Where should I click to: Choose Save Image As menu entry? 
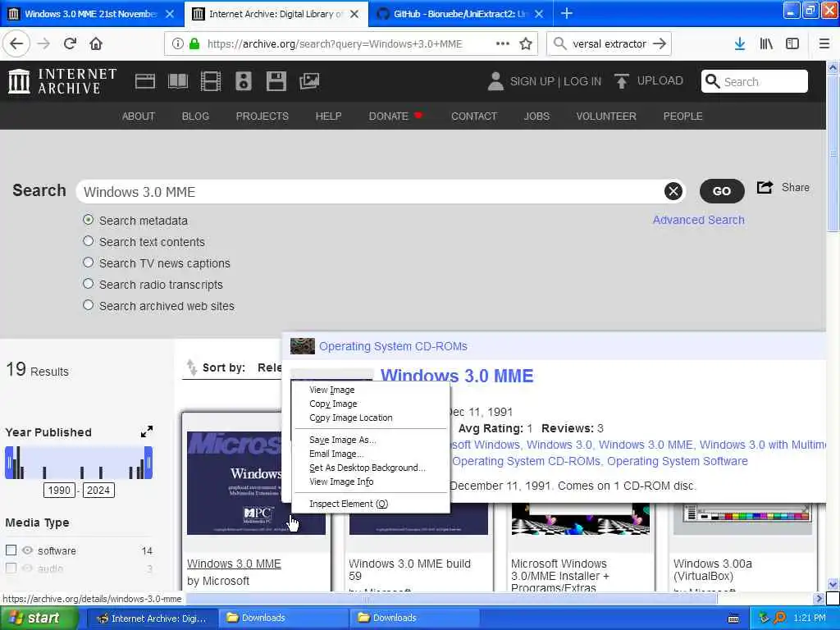[343, 440]
